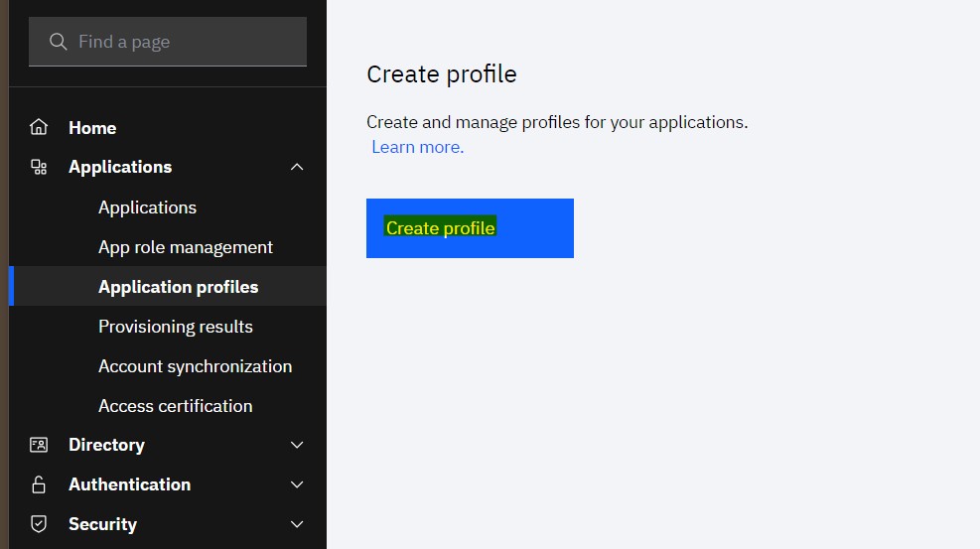Open the Authentication menu label
Screen dimensions: 980x549
(x=129, y=484)
